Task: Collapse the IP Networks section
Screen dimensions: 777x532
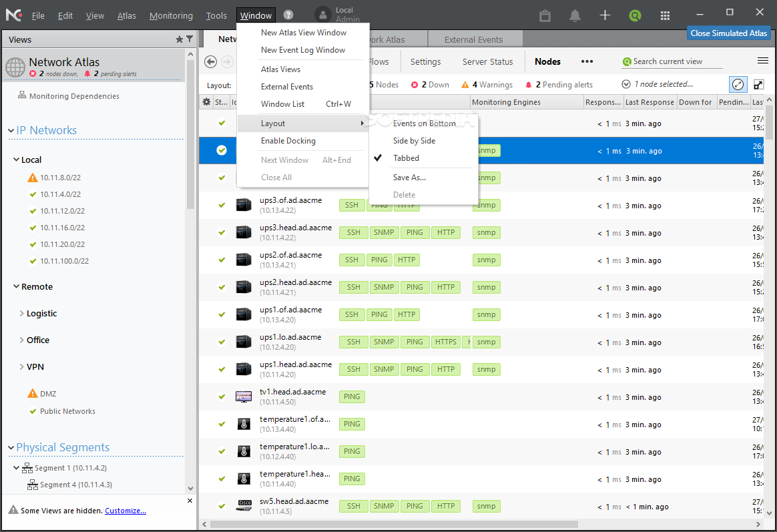Action: click(x=11, y=131)
